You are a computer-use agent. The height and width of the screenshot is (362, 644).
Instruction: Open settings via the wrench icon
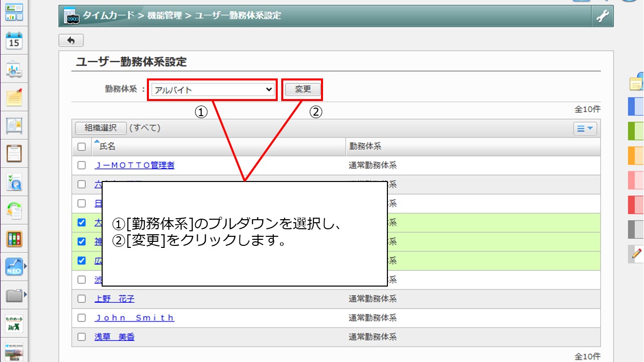[602, 16]
